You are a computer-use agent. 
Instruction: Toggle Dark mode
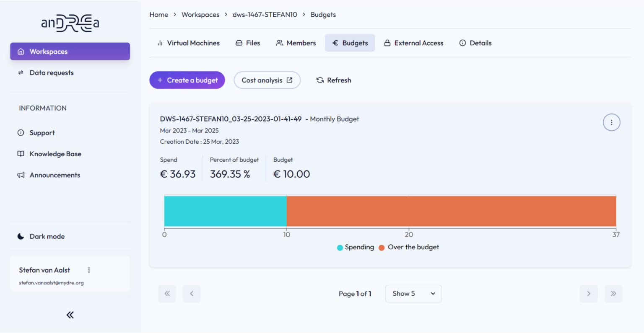pos(41,236)
